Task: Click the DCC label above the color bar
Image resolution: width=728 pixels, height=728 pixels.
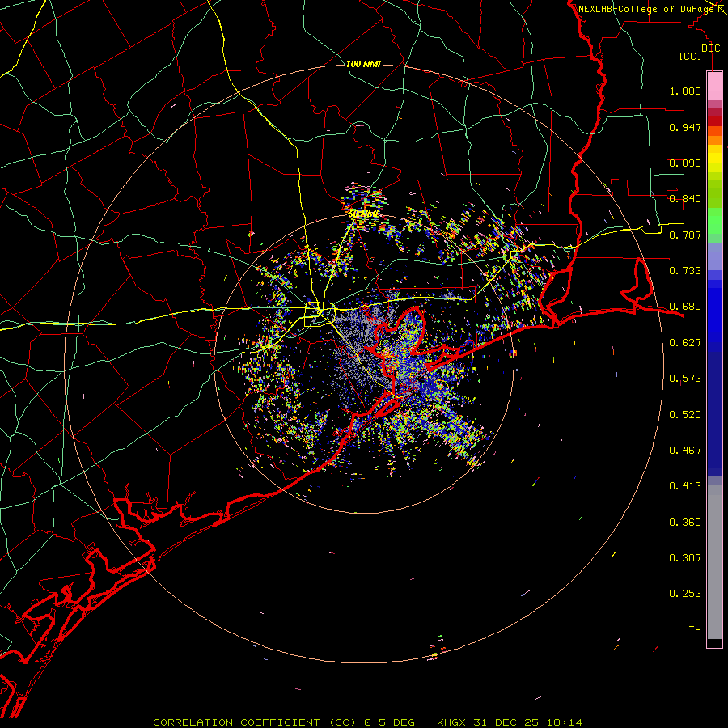Action: (x=710, y=49)
